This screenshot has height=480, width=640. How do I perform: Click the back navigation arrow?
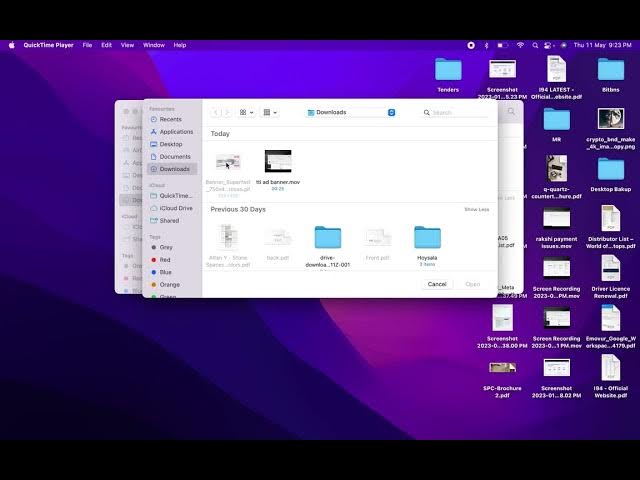pyautogui.click(x=216, y=112)
